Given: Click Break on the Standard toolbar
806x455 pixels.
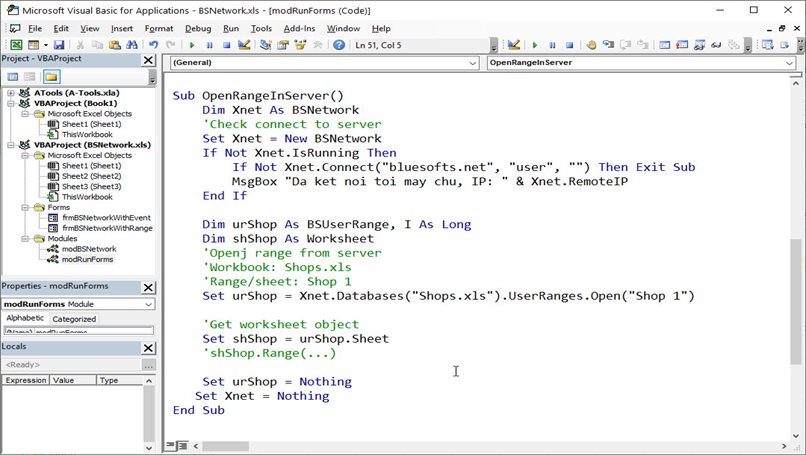Looking at the screenshot, I should tap(209, 45).
